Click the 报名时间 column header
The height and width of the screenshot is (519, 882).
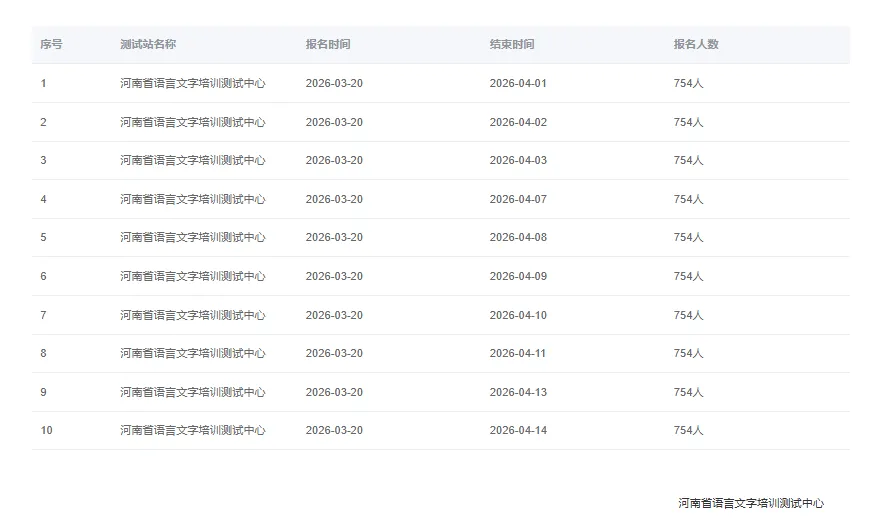[x=328, y=44]
